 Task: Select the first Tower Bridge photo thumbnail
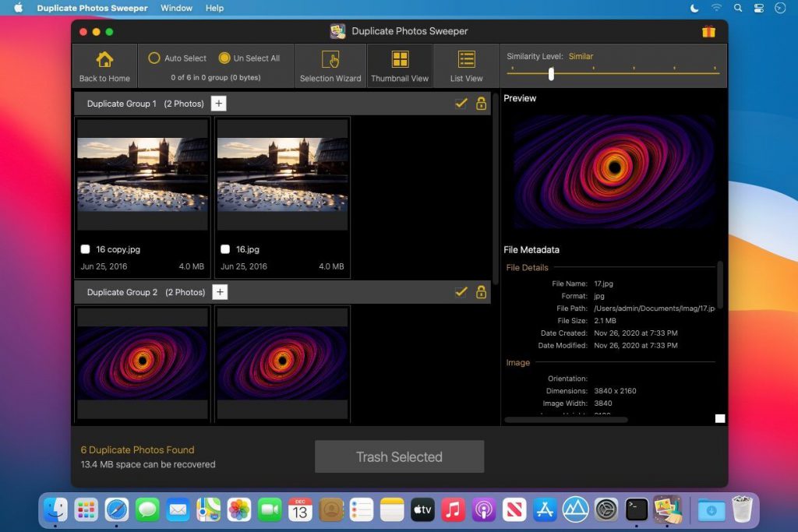coord(143,174)
